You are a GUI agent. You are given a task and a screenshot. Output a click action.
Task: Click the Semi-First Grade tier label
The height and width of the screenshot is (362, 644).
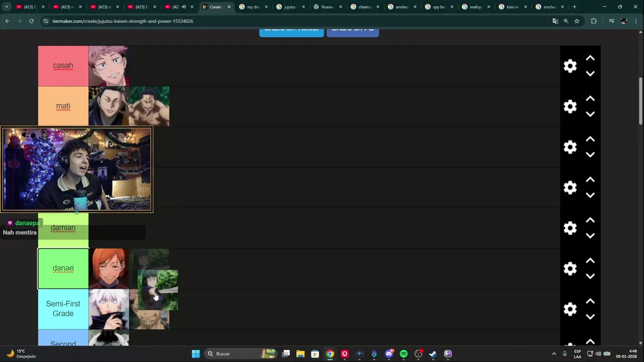click(x=63, y=309)
